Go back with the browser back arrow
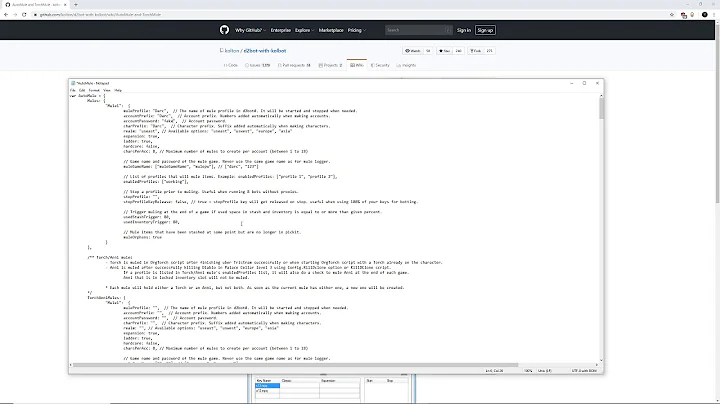This screenshot has height=404, width=720. pos(6,15)
